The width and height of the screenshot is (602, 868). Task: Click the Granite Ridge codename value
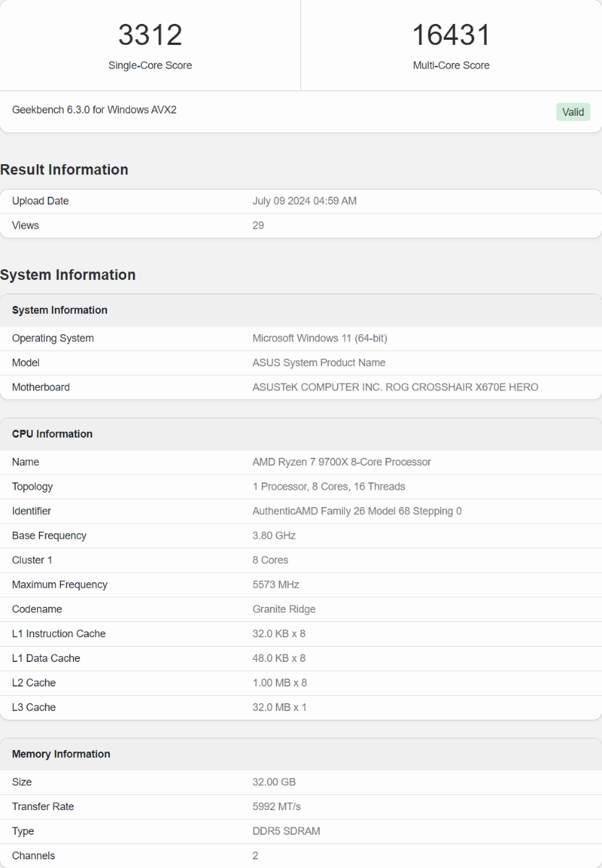[x=284, y=610]
